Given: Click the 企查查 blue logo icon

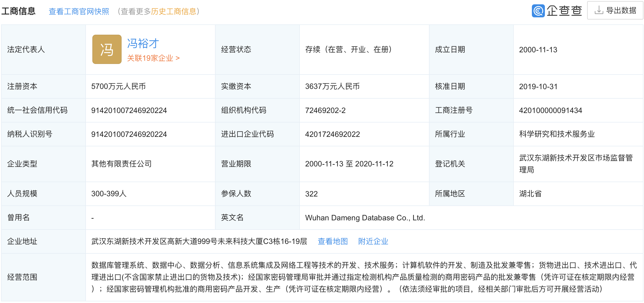Looking at the screenshot, I should [x=539, y=11].
